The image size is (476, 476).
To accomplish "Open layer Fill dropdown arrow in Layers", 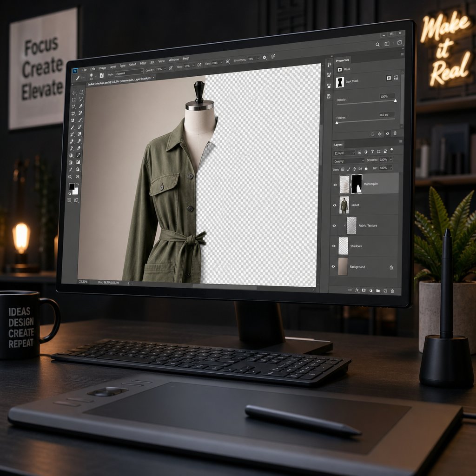I will [x=390, y=167].
